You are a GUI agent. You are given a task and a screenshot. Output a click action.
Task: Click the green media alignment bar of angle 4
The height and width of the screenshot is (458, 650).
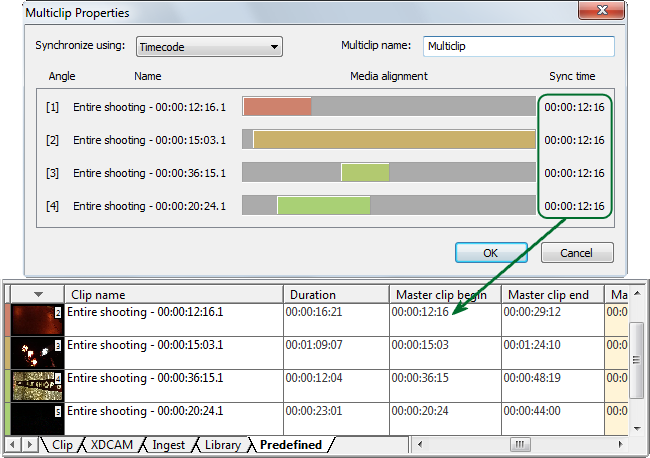324,206
